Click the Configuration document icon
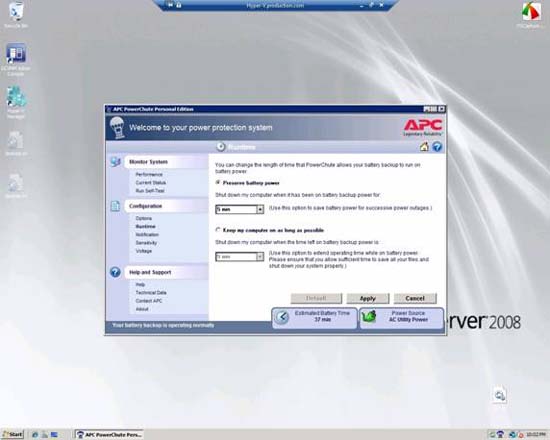The image size is (550, 440). coord(115,206)
